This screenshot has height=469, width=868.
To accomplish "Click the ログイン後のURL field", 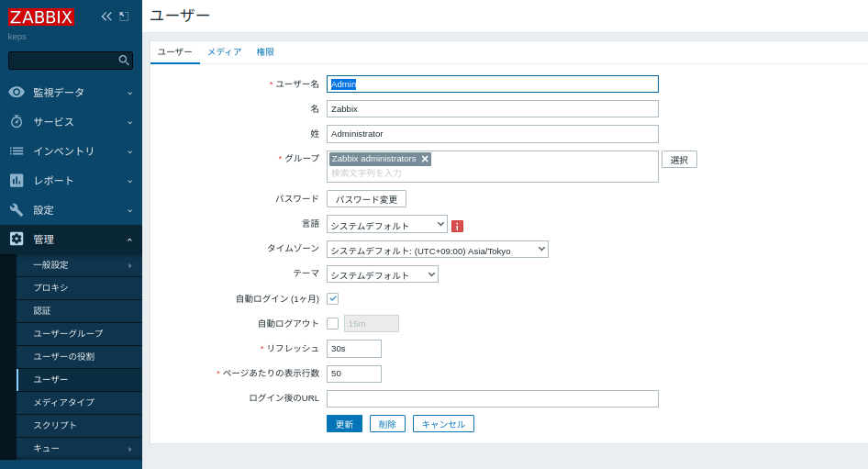I will click(x=493, y=398).
